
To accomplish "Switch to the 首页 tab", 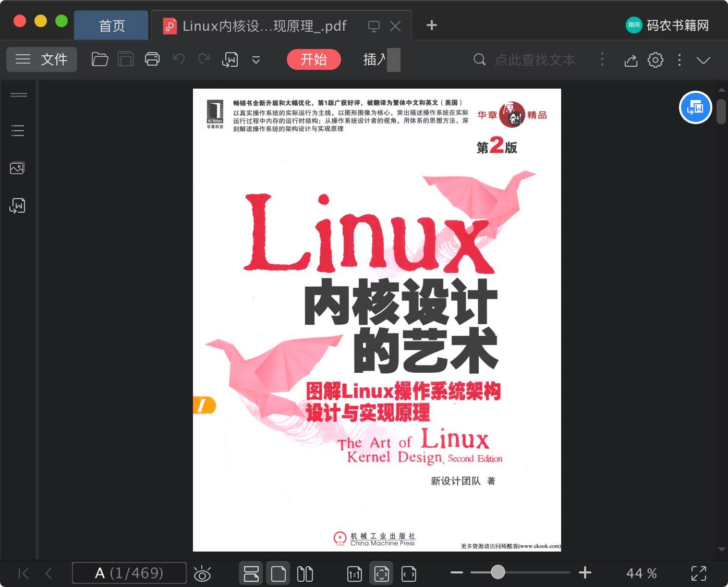I will [x=112, y=26].
